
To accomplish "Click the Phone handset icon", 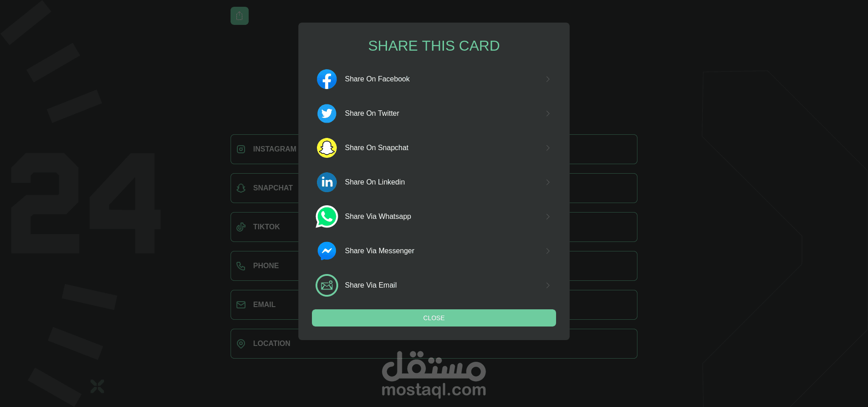I will [241, 266].
